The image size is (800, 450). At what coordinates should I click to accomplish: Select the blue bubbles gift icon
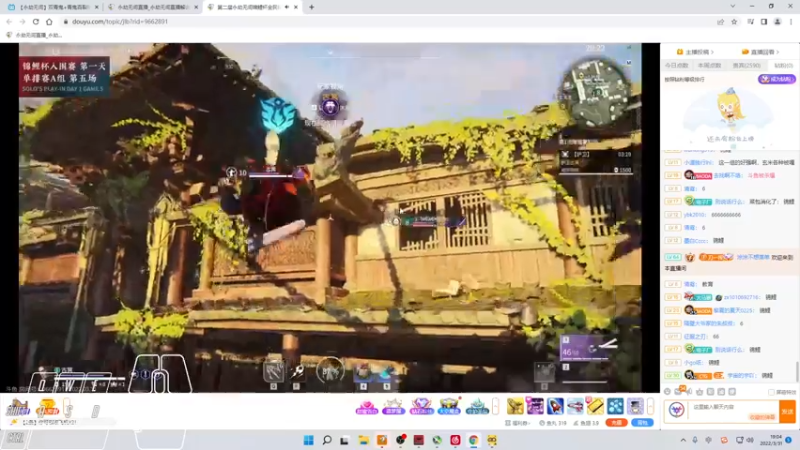click(x=615, y=406)
